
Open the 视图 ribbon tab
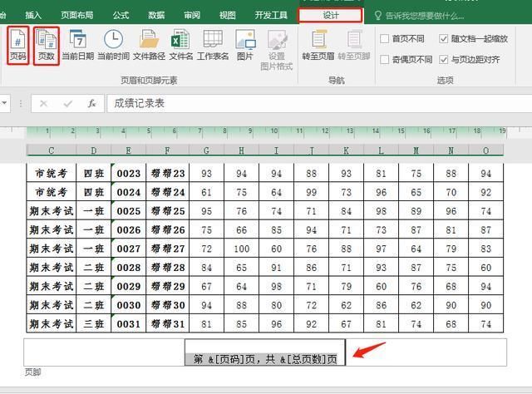(x=227, y=15)
